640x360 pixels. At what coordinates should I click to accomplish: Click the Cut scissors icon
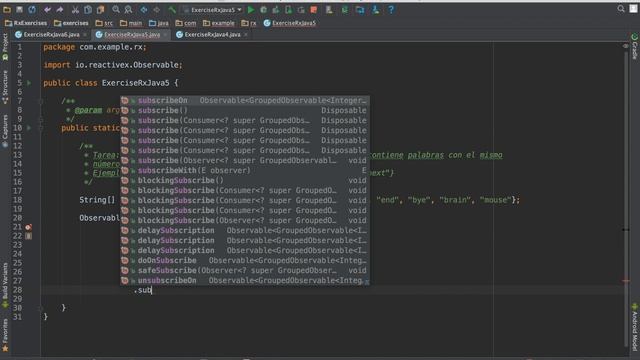tap(76, 9)
